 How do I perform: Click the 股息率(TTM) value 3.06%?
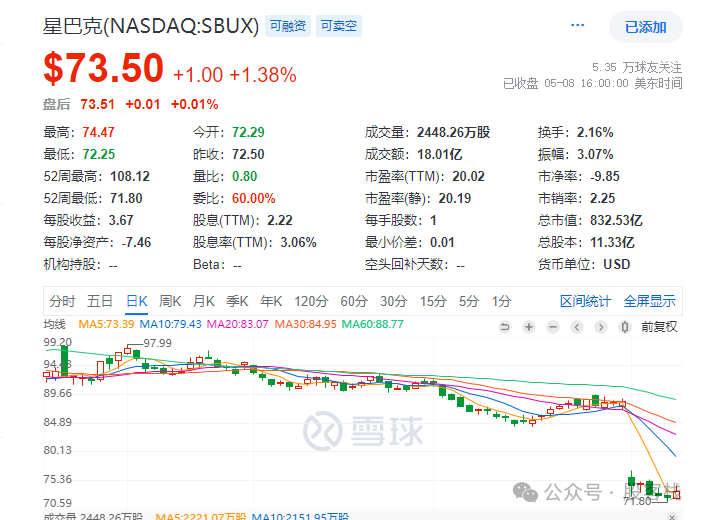click(299, 242)
